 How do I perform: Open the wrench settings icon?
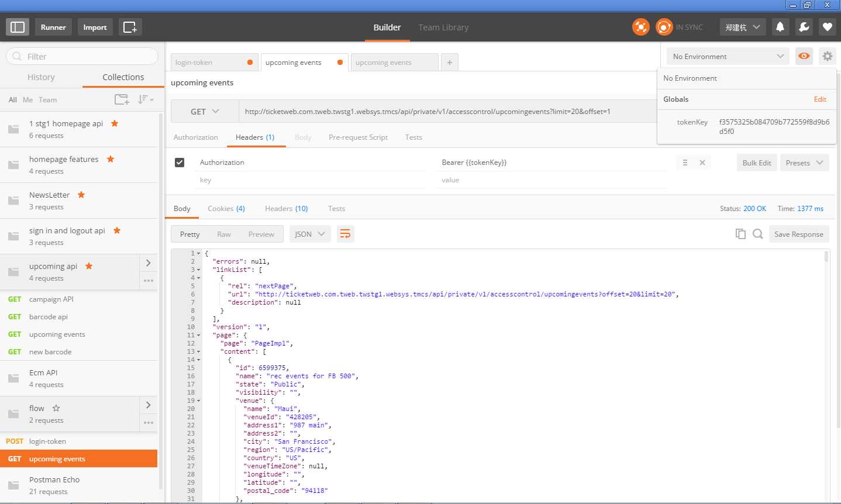tap(804, 27)
